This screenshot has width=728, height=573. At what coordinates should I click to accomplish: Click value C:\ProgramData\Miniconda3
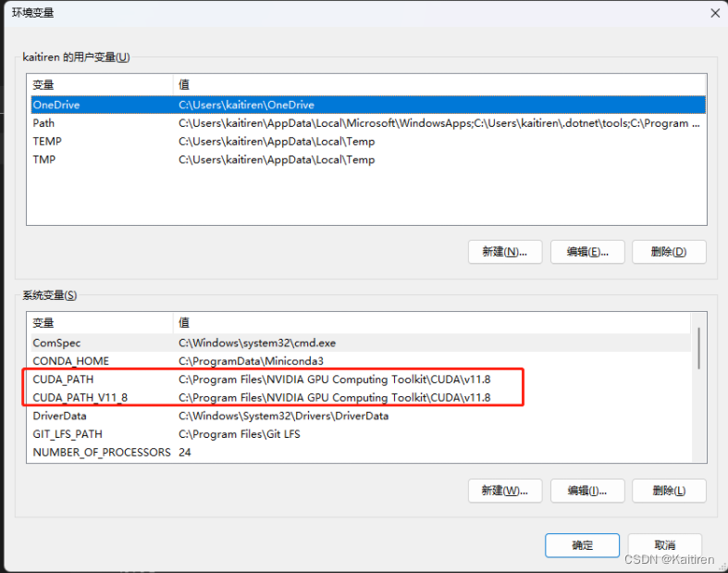click(x=252, y=361)
